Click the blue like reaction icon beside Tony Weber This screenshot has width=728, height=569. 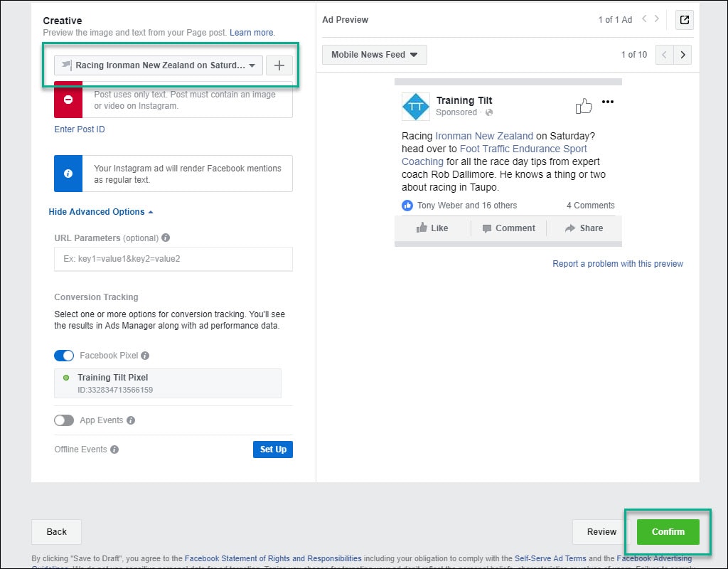407,206
